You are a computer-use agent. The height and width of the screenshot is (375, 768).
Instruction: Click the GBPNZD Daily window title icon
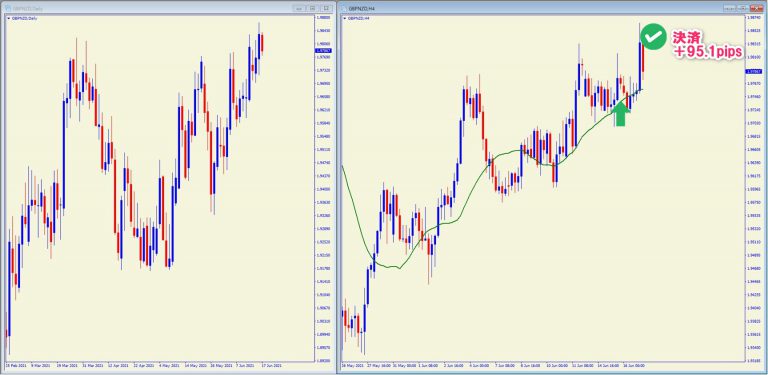pos(8,8)
